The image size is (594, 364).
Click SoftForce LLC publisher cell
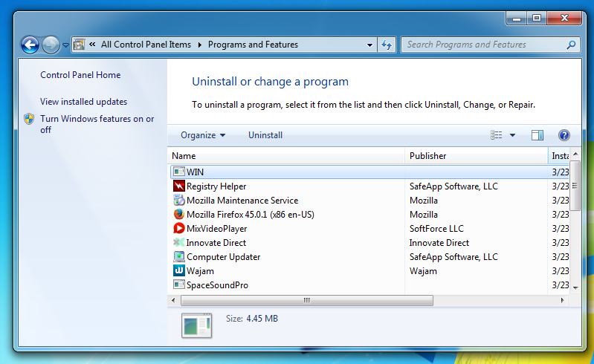click(x=436, y=229)
